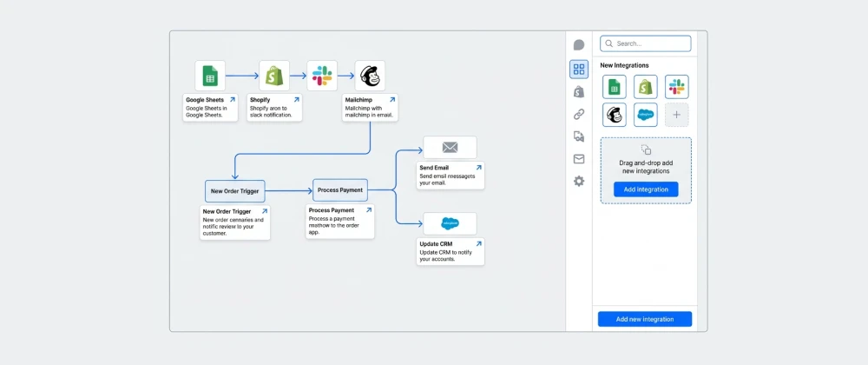
Task: Open the Shopify bag sidebar icon
Action: pos(579,92)
